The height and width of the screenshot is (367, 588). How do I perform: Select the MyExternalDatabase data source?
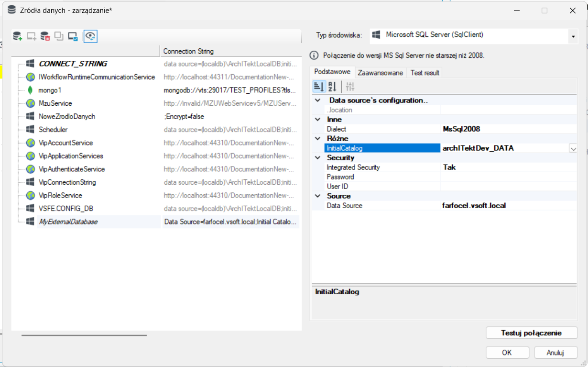pyautogui.click(x=68, y=222)
